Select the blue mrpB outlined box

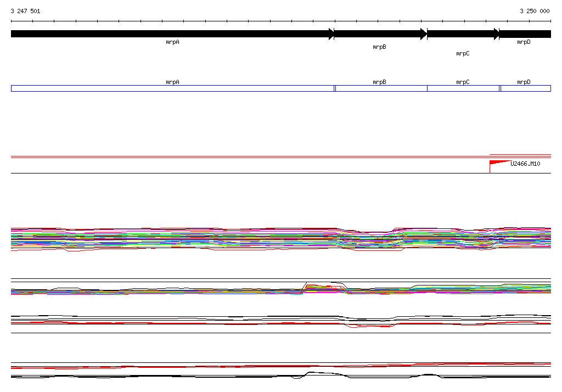pos(381,88)
